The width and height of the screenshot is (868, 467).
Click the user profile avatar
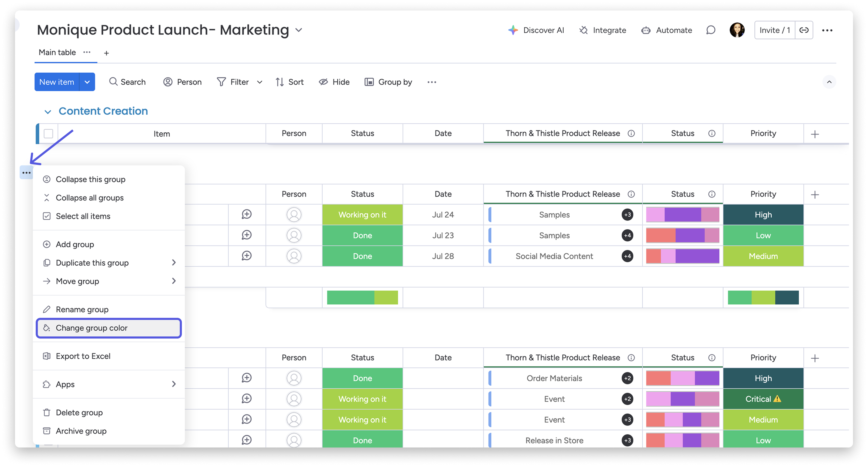pyautogui.click(x=737, y=30)
